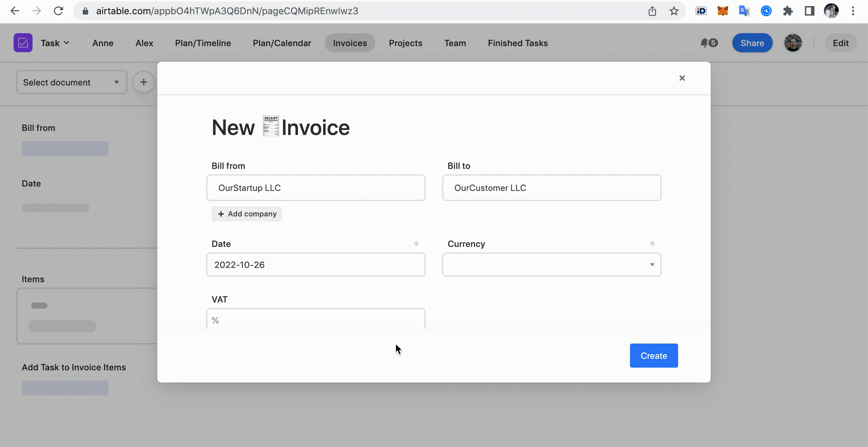Viewport: 868px width, 447px height.
Task: Open the Finished Tasks tab
Action: point(517,43)
